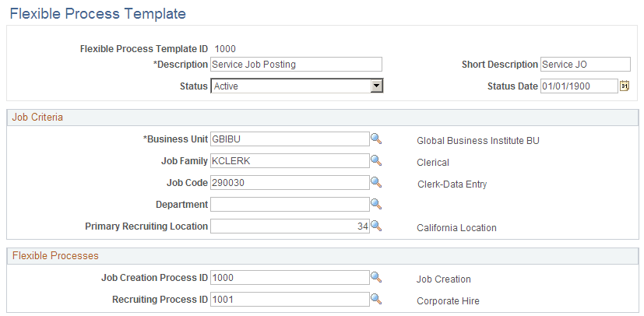Viewport: 644px width, 316px height.
Task: Click the empty Department field
Action: (x=290, y=205)
